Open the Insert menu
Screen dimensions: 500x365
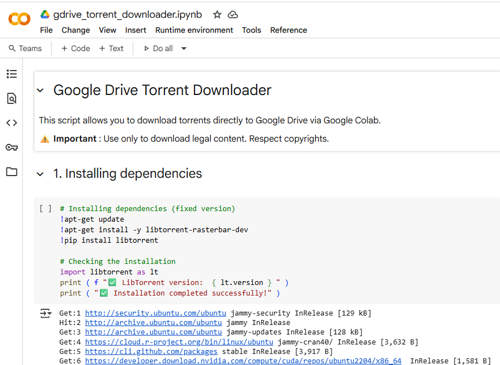136,30
